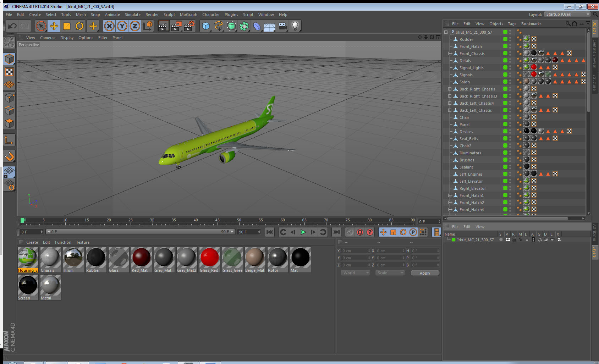Screen dimensions: 599x364
Task: Select the Live Selection tool
Action: [41, 26]
